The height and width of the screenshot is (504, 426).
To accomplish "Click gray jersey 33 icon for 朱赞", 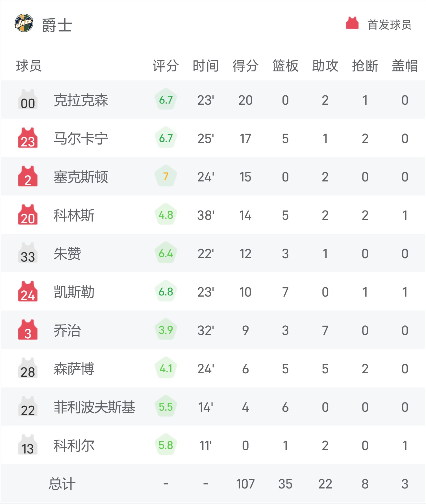I will (28, 253).
